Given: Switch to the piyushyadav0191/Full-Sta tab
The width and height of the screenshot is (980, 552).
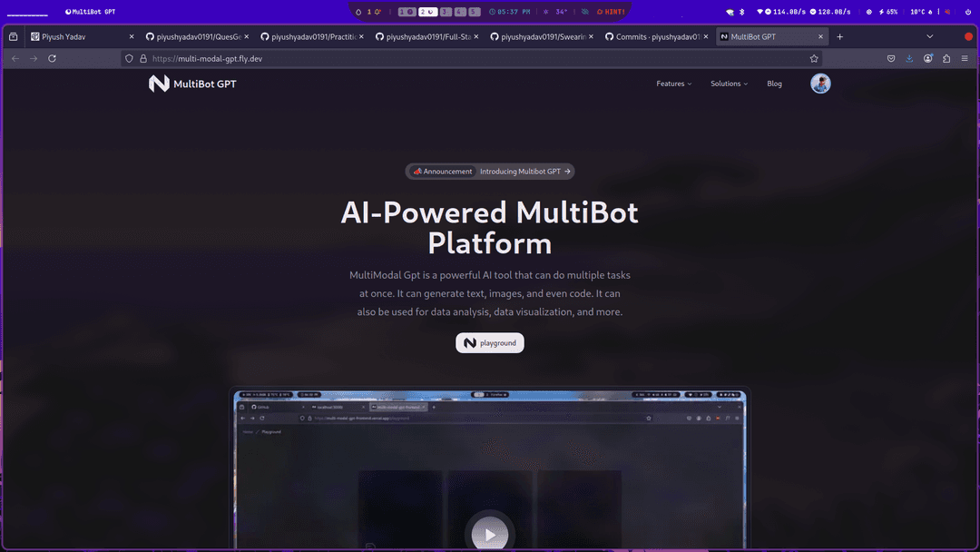Looking at the screenshot, I should coord(426,37).
